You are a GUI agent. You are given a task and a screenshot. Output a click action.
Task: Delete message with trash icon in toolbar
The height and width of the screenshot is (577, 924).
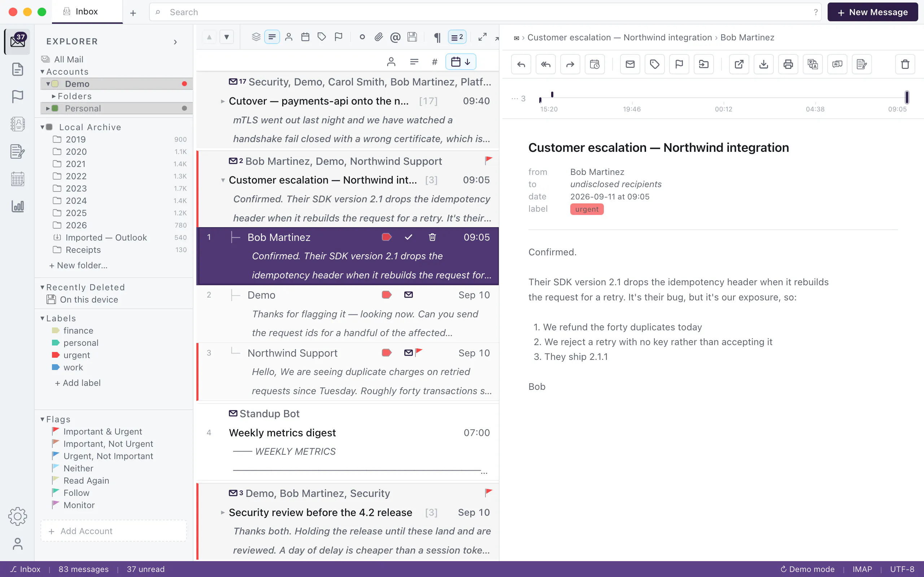click(905, 64)
